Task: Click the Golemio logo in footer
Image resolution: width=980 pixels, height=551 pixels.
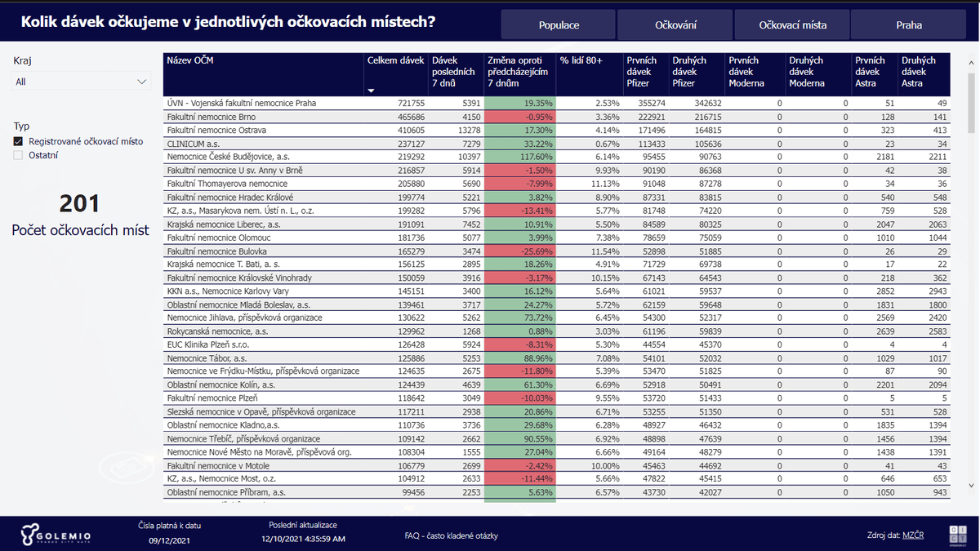Action: [x=56, y=535]
